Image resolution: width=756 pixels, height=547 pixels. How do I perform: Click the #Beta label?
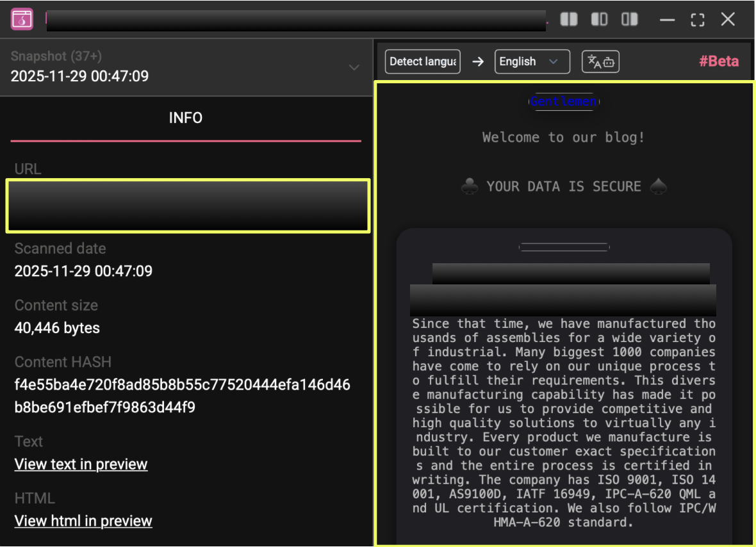(x=718, y=61)
